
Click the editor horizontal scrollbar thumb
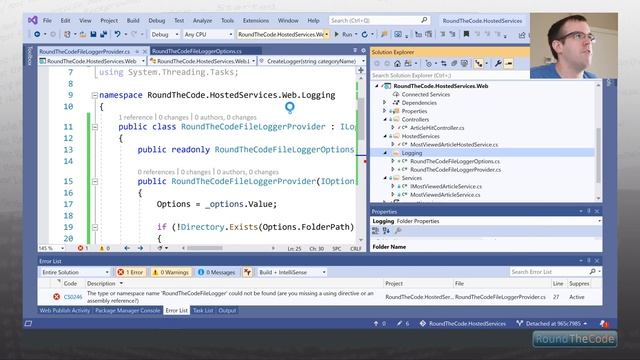click(205, 248)
